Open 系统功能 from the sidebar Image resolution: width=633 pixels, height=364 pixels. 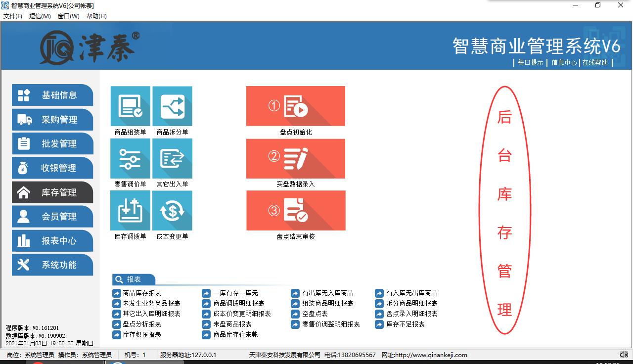[52, 265]
